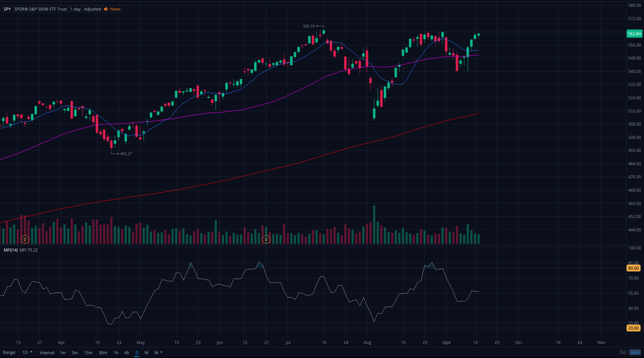Expand the M interval dropdown arrow
Viewport: 644px width, 358px height.
point(161,352)
